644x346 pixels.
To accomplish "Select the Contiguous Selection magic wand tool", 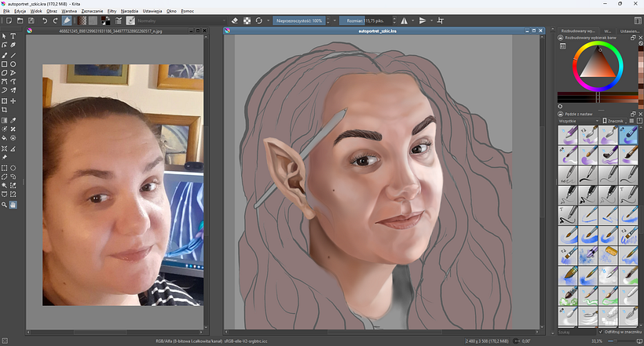I will 5,185.
